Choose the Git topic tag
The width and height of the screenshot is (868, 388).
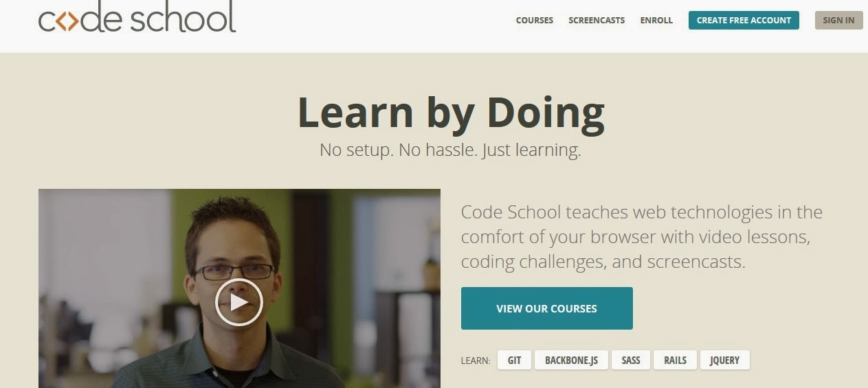pyautogui.click(x=514, y=360)
